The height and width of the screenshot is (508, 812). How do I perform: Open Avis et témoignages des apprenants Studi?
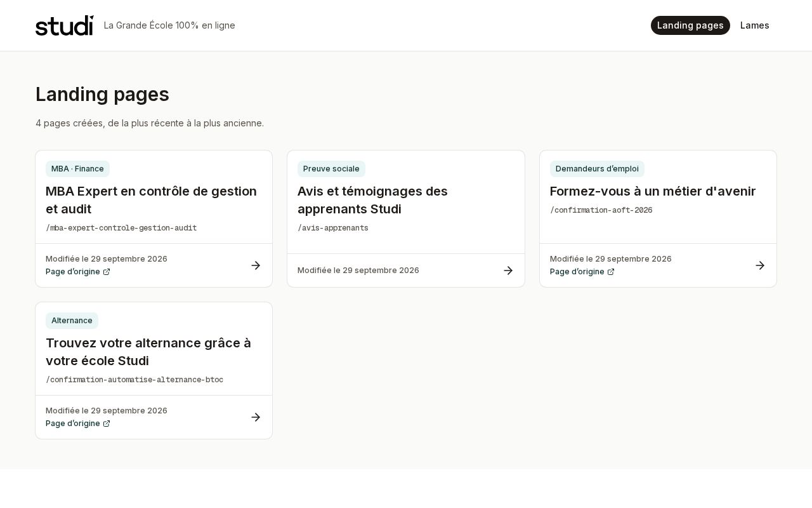pos(372,200)
